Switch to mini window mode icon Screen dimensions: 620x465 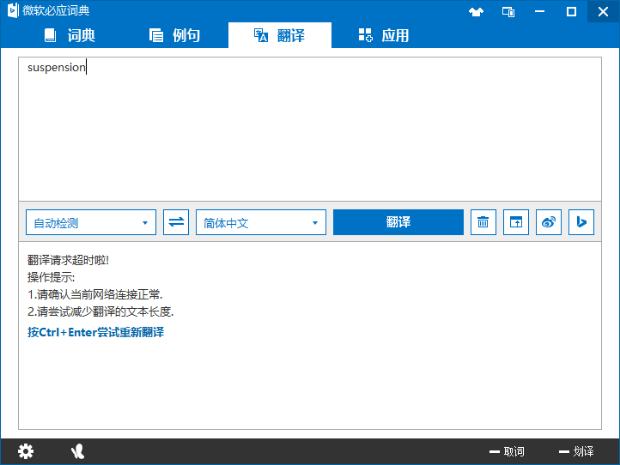508,12
